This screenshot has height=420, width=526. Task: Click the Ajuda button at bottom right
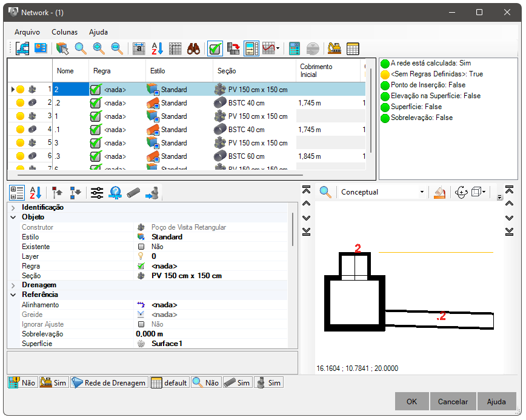click(x=496, y=402)
